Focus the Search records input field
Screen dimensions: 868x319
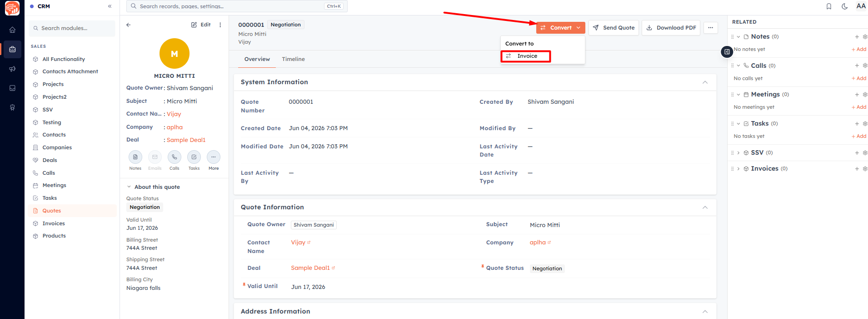pos(237,6)
